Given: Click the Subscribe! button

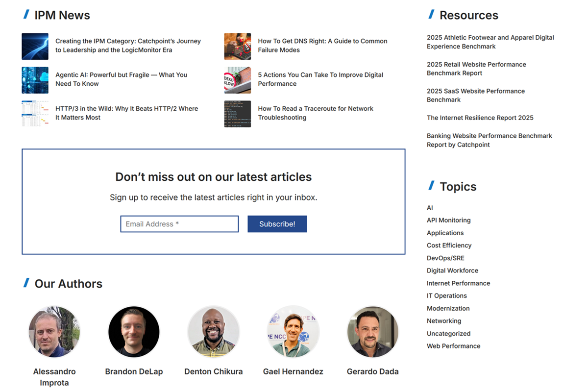Looking at the screenshot, I should click(x=277, y=224).
